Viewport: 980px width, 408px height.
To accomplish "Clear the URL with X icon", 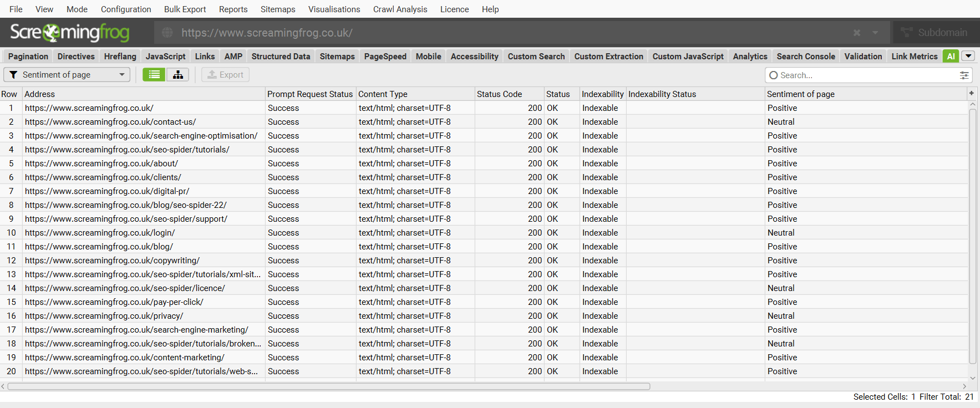I will coord(857,33).
